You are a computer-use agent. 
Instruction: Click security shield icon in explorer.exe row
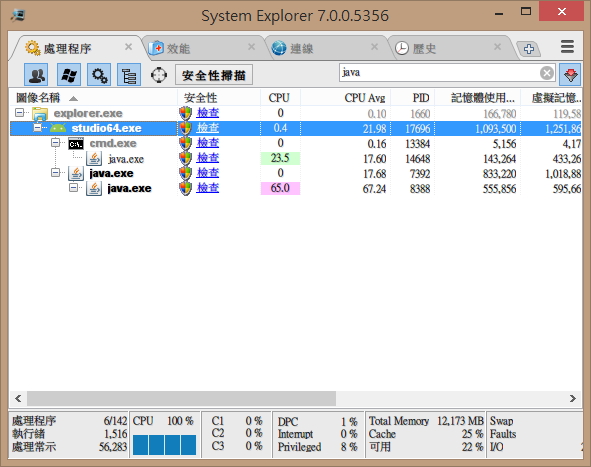coord(185,113)
